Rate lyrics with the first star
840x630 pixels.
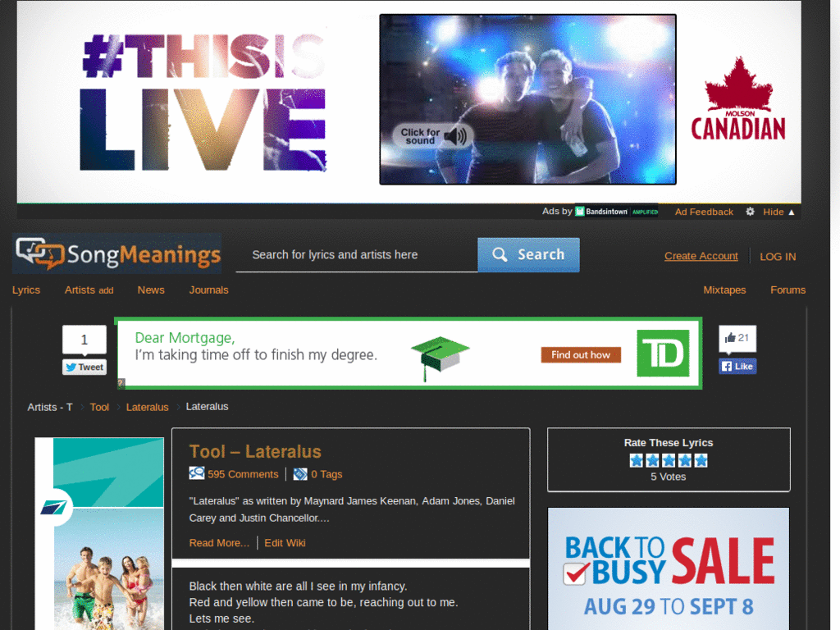click(x=636, y=460)
